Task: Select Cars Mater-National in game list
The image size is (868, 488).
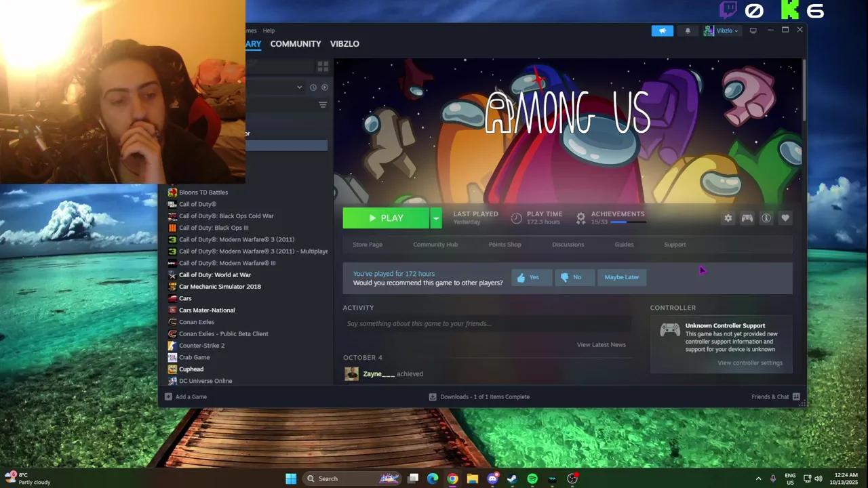Action: tap(207, 310)
